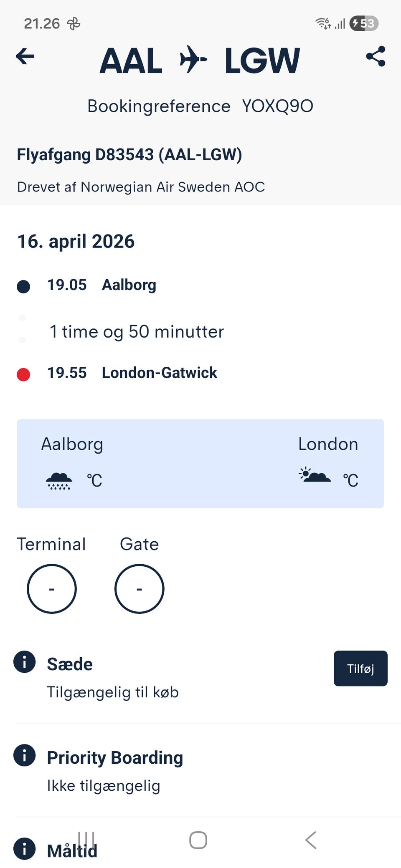
Task: Tap the blue weather card
Action: (x=200, y=463)
